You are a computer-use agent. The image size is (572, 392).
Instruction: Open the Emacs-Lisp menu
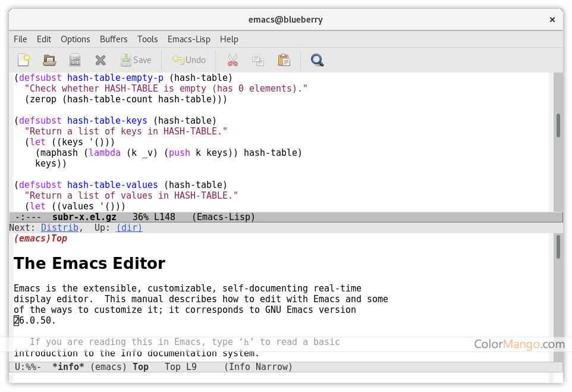(x=189, y=39)
